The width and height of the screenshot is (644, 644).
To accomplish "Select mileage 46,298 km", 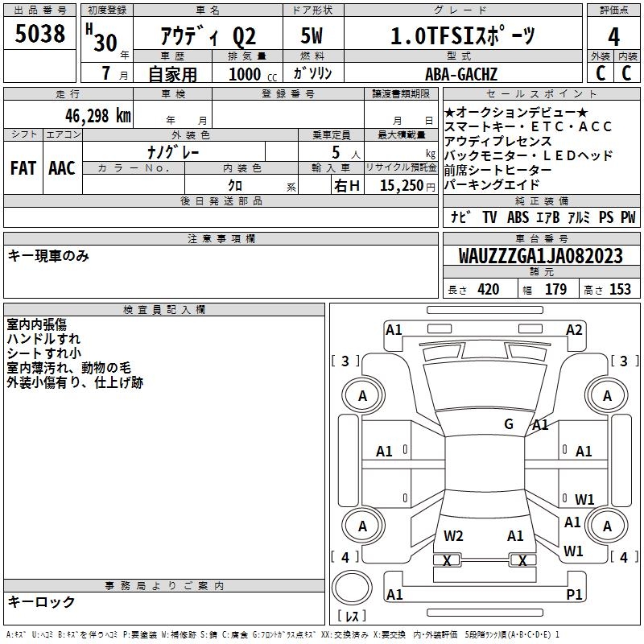I will click(x=97, y=115).
